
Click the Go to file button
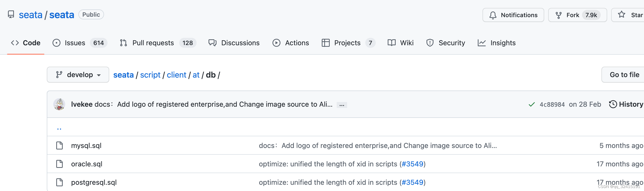point(624,75)
